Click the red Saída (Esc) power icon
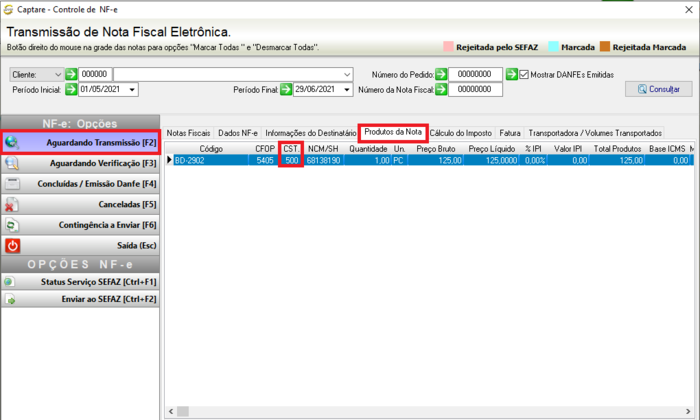 coord(12,245)
